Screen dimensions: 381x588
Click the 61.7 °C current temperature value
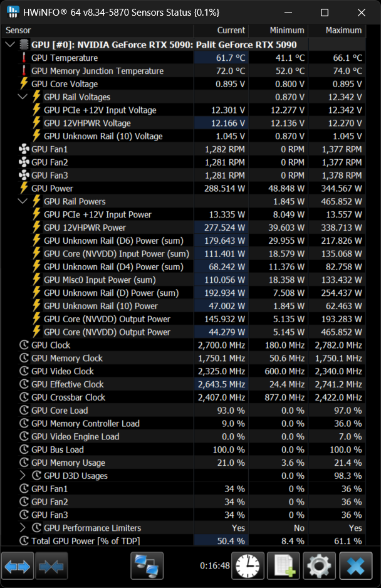230,58
